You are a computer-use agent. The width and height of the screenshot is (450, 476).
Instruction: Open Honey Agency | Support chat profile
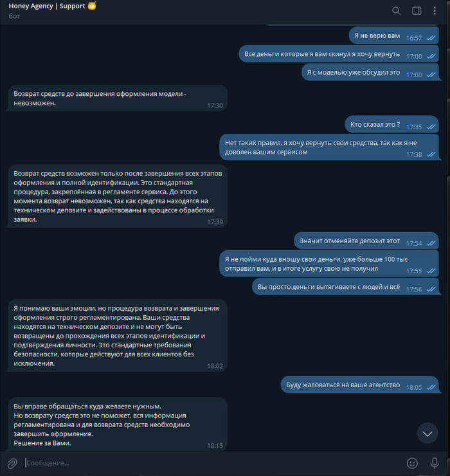[47, 6]
